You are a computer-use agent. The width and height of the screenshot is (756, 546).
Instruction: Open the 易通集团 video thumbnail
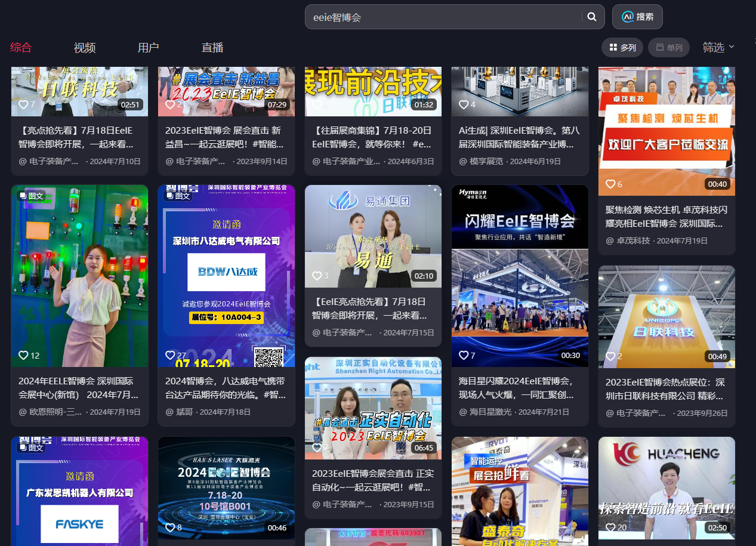[373, 236]
